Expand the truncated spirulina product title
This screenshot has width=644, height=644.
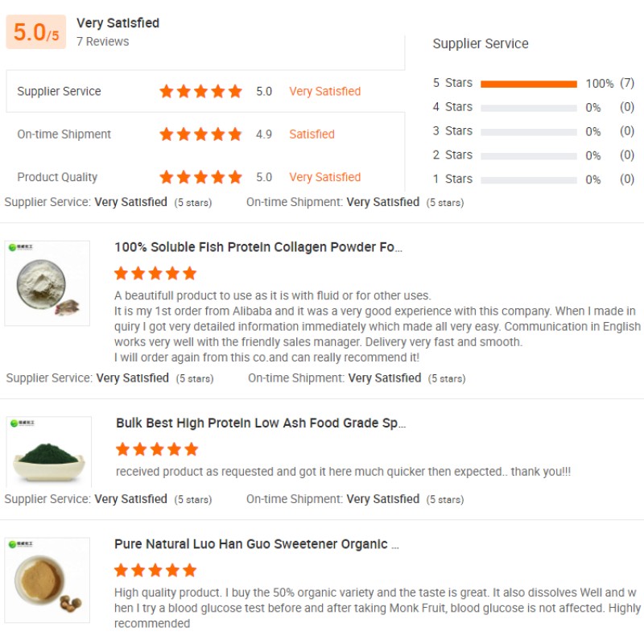[x=262, y=423]
